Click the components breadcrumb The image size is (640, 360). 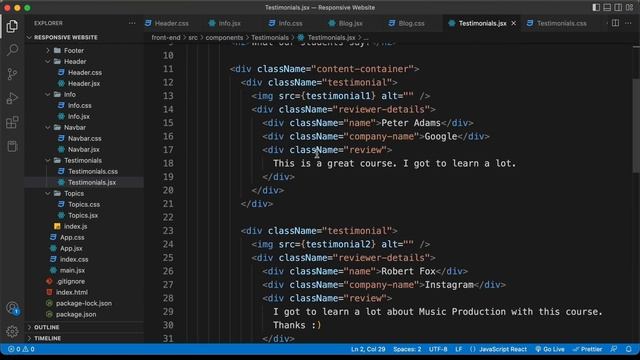pos(224,38)
